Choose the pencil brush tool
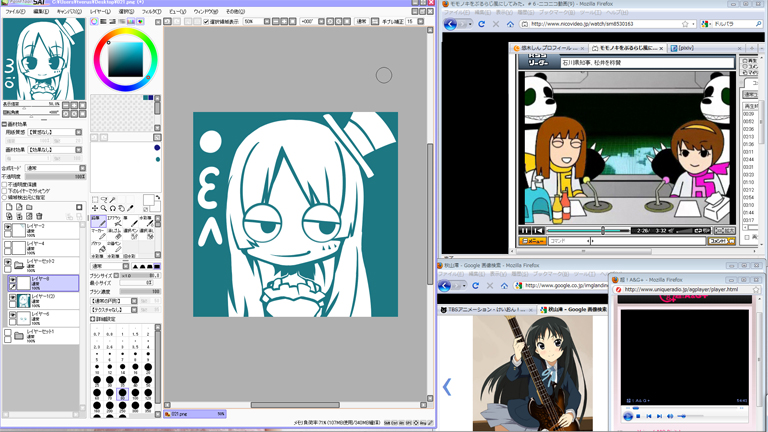This screenshot has height=432, width=768. tap(98, 221)
